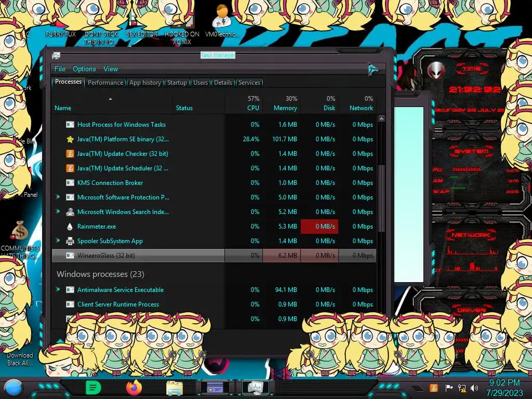Click the vertical scrollbar thumb in the process list
The image size is (532, 399).
coord(381,198)
